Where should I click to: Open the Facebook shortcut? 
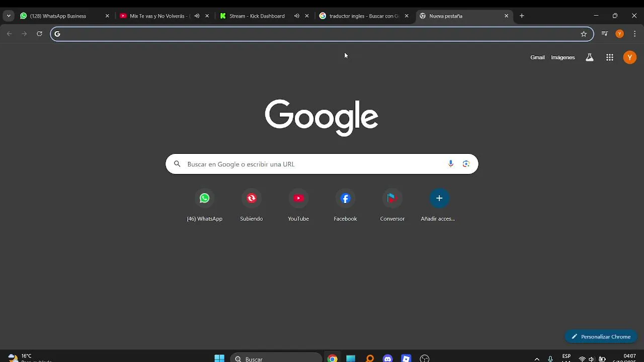pos(345,205)
